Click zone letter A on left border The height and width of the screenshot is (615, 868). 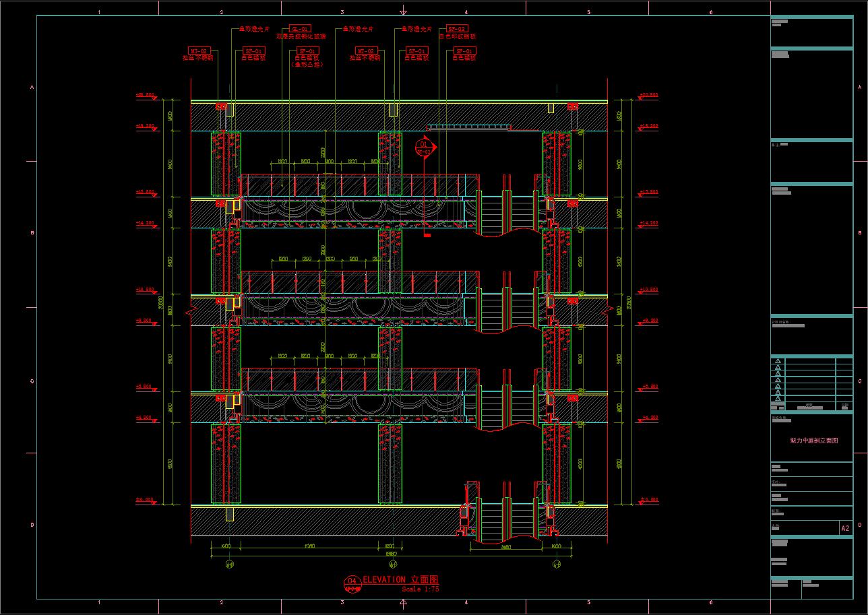31,88
